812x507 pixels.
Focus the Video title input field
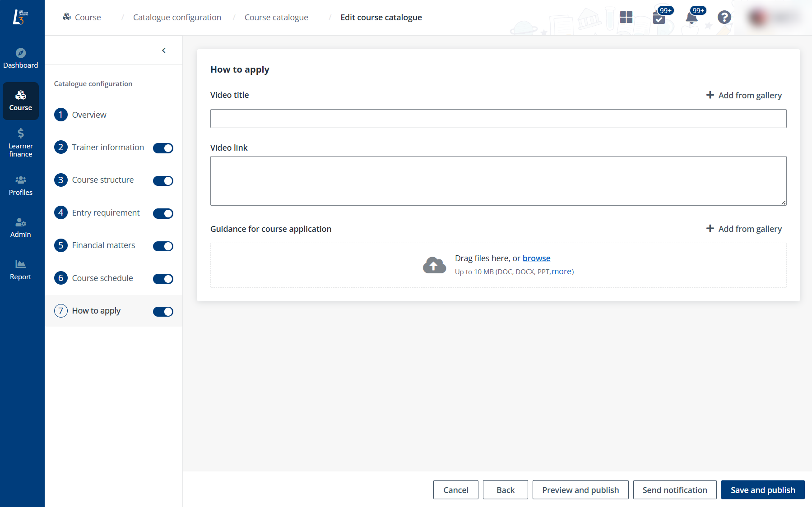point(498,119)
